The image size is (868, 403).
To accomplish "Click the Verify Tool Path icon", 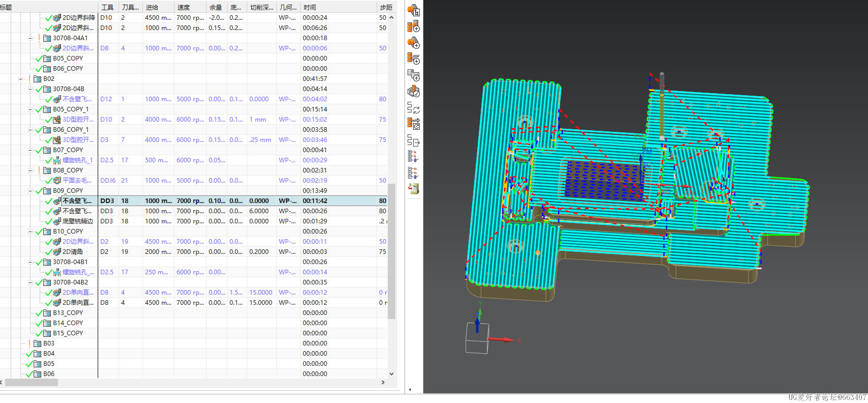I will coord(414,92).
